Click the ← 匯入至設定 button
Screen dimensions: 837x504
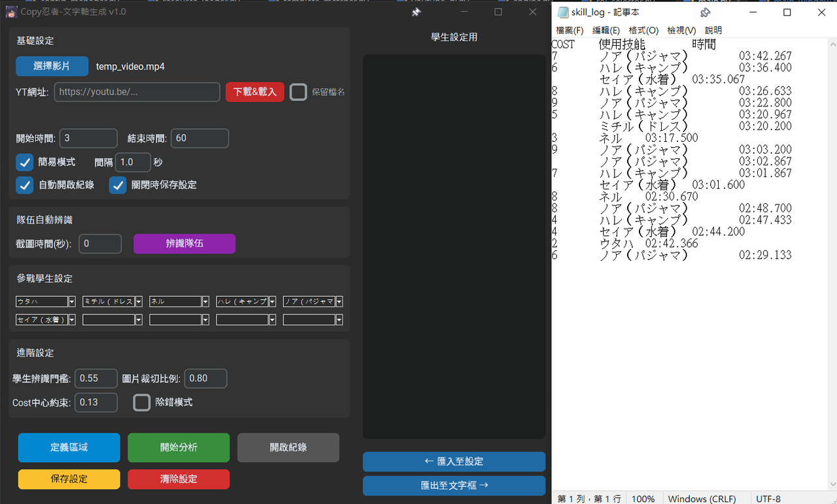click(454, 462)
